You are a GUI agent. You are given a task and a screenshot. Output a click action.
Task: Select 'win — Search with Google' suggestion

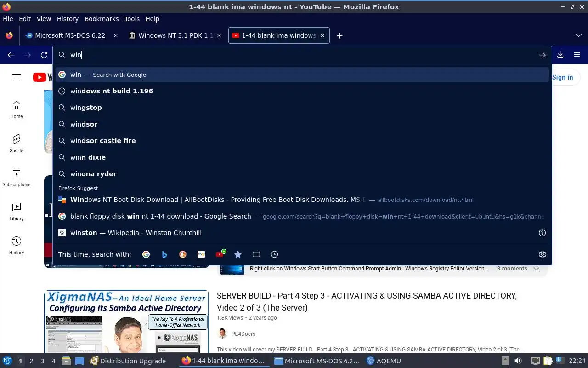tap(302, 75)
